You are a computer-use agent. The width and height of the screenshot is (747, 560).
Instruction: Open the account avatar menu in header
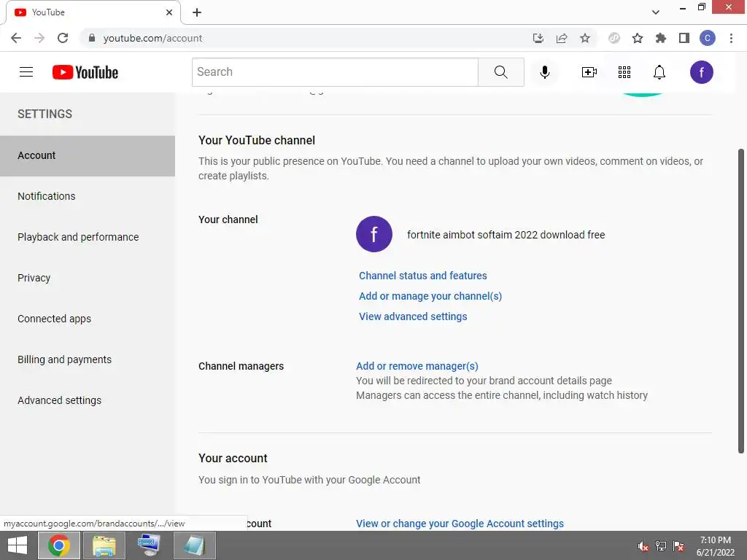coord(701,72)
